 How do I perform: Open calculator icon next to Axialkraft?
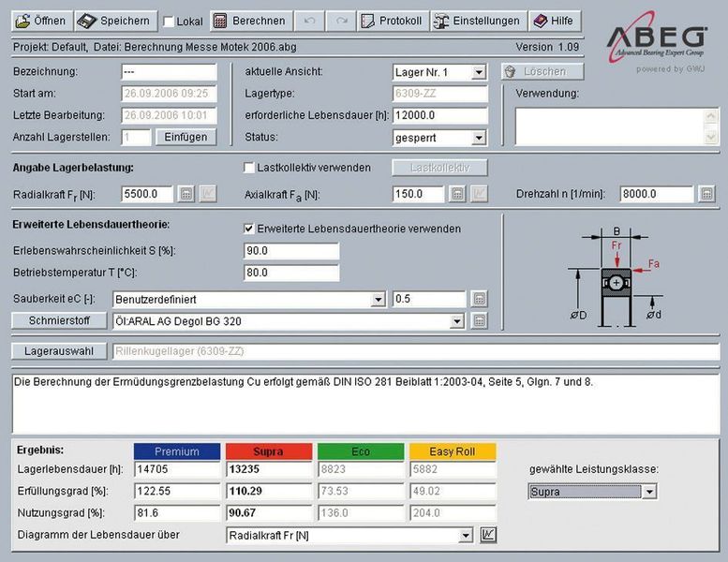coord(457,194)
